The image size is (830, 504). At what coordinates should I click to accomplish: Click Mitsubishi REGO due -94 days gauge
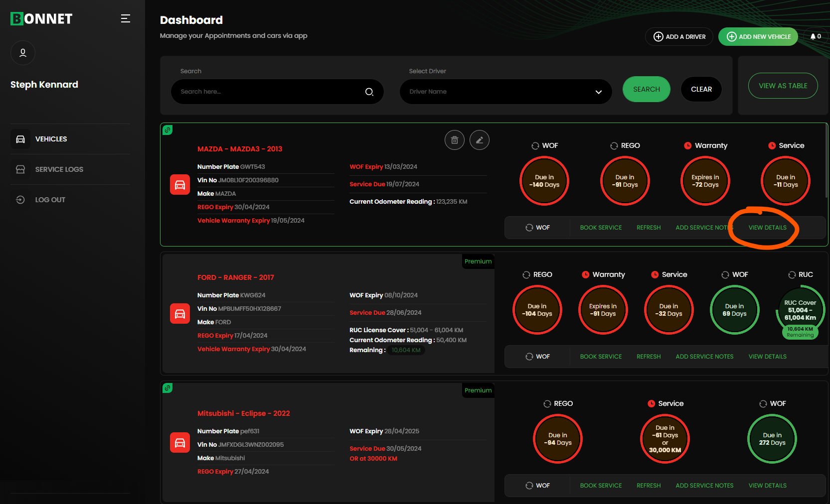pos(558,439)
